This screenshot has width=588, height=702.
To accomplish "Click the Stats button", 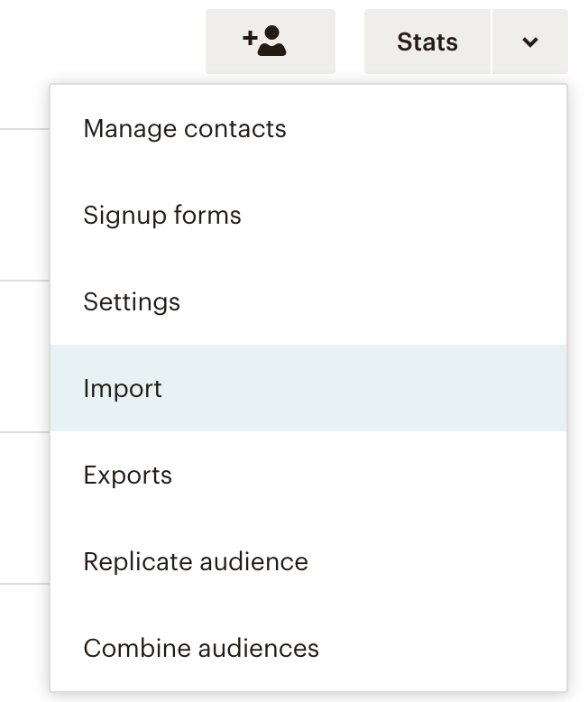I will 427,42.
